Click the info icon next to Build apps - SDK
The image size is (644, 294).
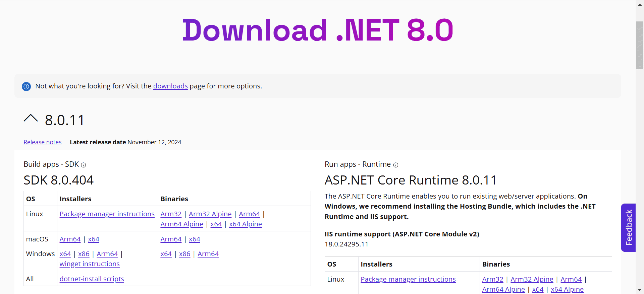coord(84,165)
